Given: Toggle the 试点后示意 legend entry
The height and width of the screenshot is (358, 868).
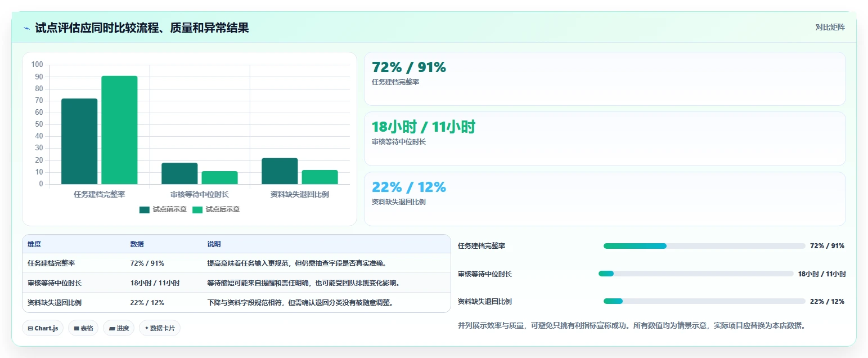Looking at the screenshot, I should click(216, 209).
